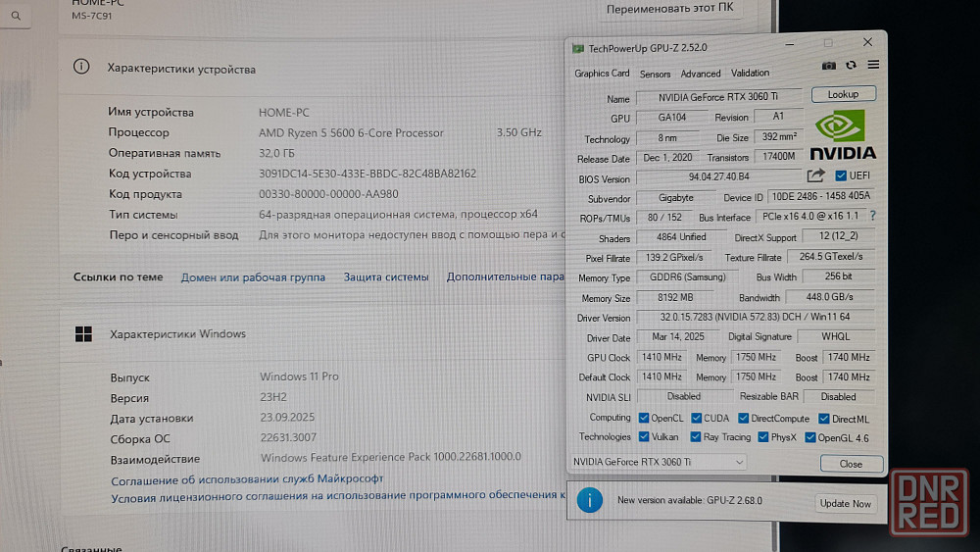The width and height of the screenshot is (980, 552).
Task: Click the refresh icon in GPU-Z
Action: pyautogui.click(x=851, y=66)
